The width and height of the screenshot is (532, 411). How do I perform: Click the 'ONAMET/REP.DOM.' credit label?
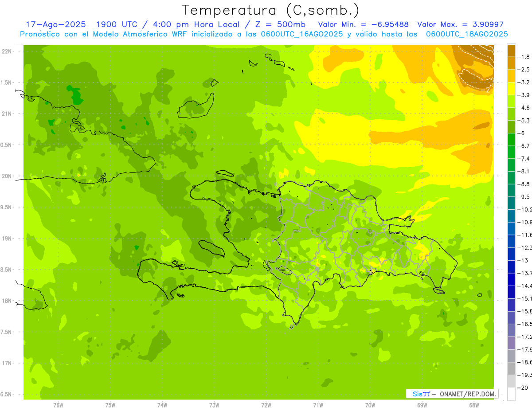click(468, 394)
